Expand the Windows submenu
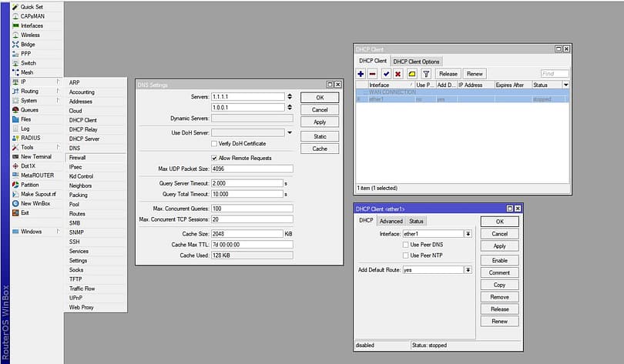 pyautogui.click(x=58, y=232)
